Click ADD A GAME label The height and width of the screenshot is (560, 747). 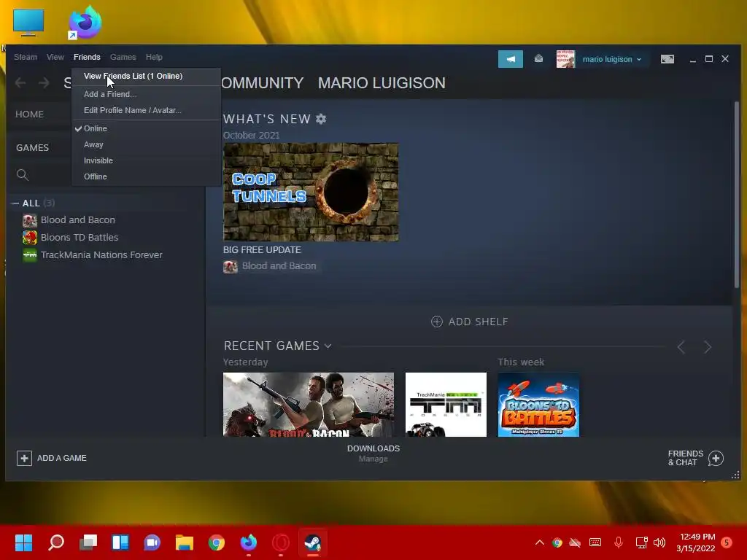point(62,458)
